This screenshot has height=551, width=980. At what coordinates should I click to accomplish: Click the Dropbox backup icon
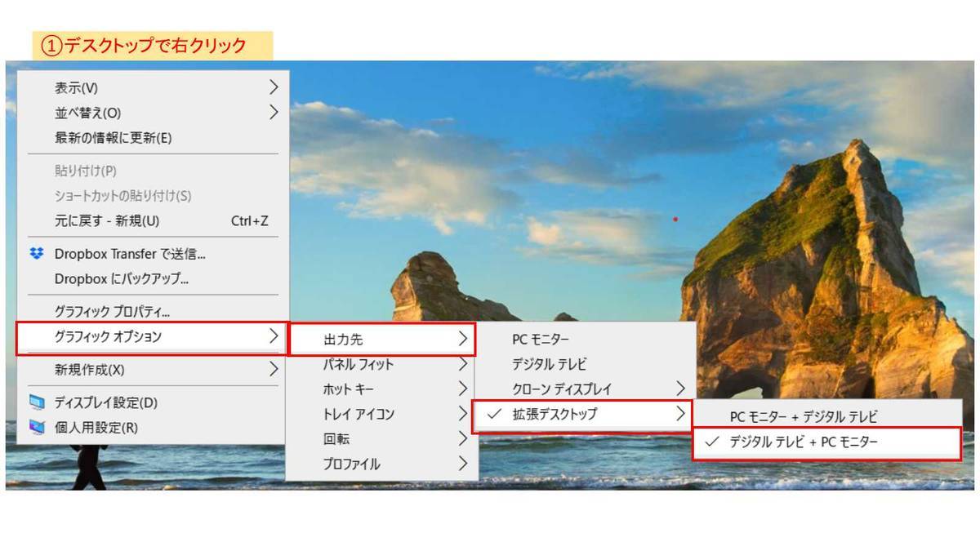37,279
